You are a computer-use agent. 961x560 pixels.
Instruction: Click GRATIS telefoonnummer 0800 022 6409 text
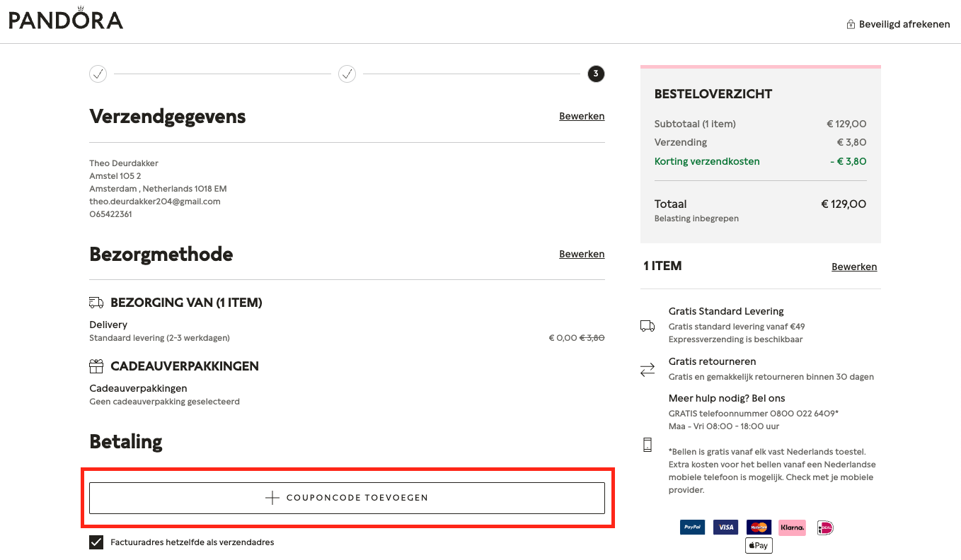point(754,414)
